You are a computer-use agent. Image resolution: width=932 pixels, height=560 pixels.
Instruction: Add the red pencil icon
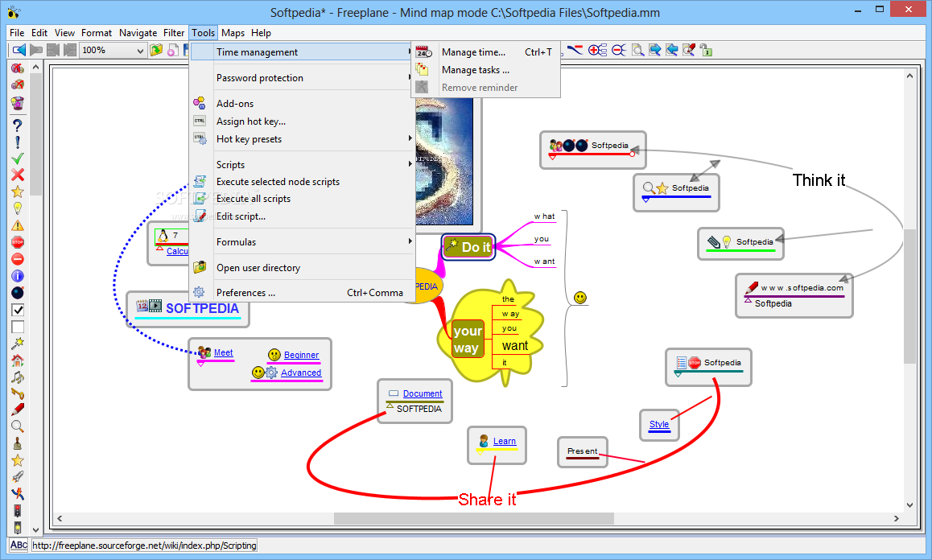tap(18, 410)
